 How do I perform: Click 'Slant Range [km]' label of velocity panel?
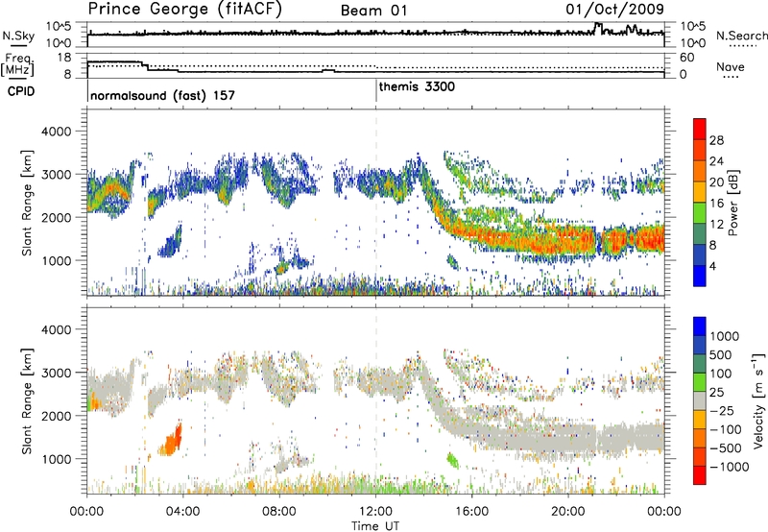(x=27, y=400)
